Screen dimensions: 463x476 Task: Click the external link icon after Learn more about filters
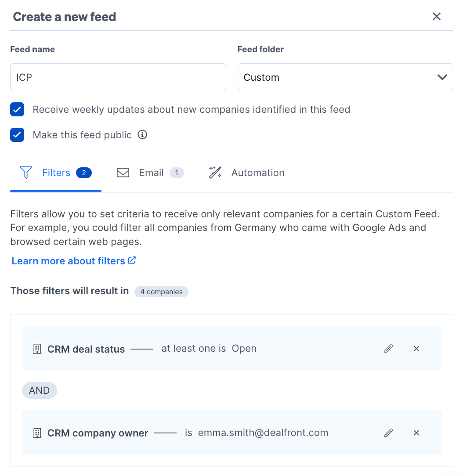(131, 260)
